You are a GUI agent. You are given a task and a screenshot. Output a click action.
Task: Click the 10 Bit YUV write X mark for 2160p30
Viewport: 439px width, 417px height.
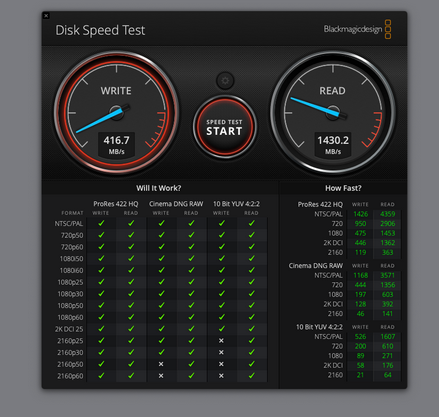pos(221,352)
